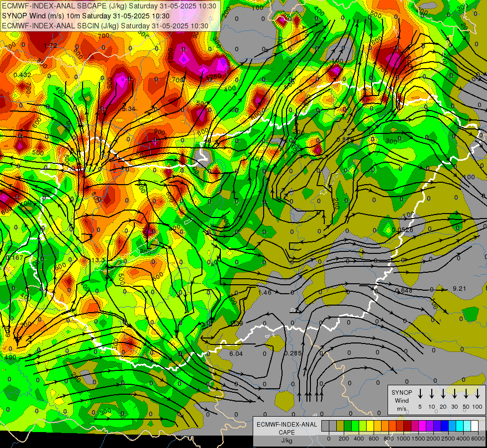Viewport: 487px width, 448px height.
Task: Click the 'J/kg' unit in color legend
Action: 287,441
